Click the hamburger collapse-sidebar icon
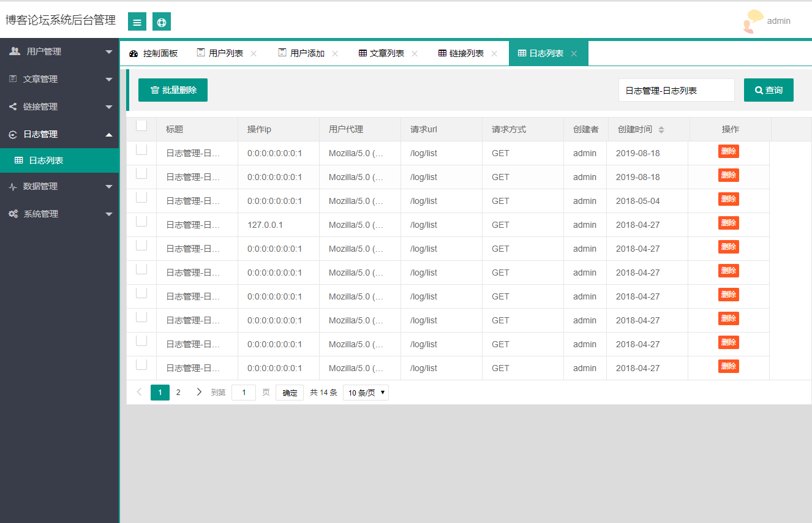The width and height of the screenshot is (812, 523). click(137, 21)
